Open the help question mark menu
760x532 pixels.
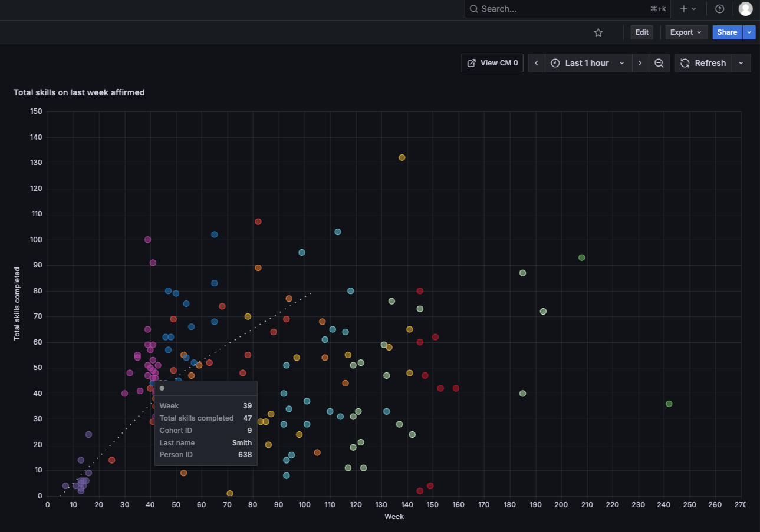(719, 9)
